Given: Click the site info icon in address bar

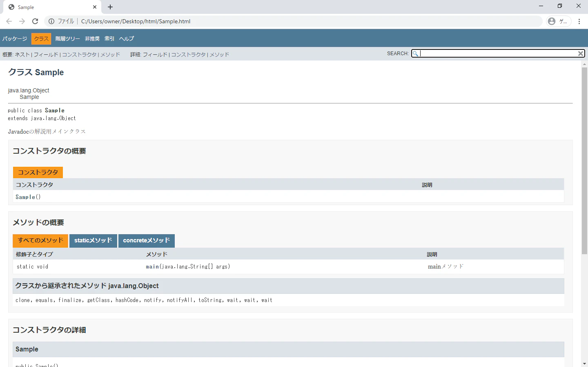Looking at the screenshot, I should 51,21.
